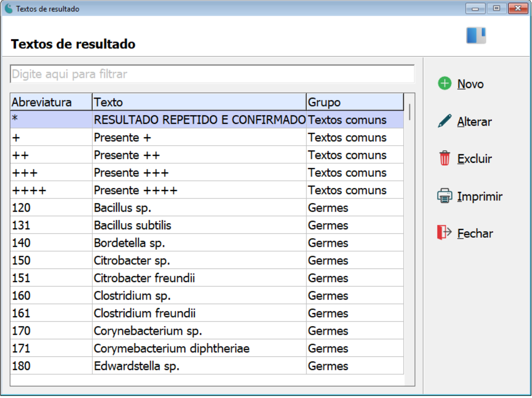Select the 'Presente +++' text cell
The image size is (532, 398).
[199, 172]
